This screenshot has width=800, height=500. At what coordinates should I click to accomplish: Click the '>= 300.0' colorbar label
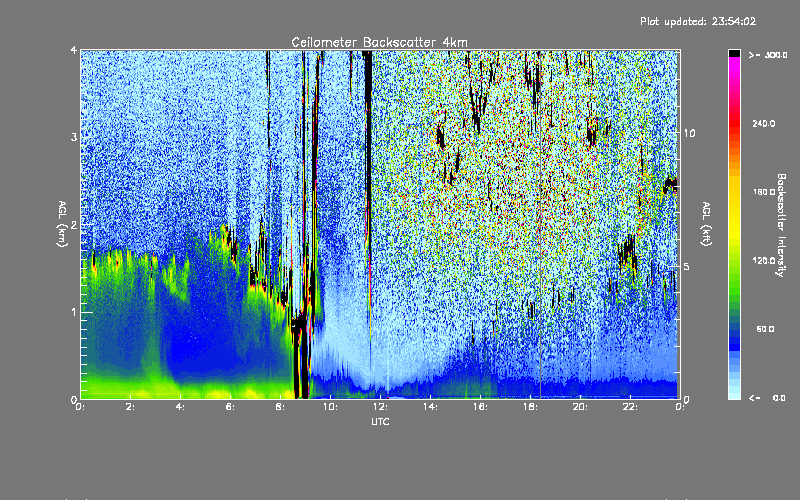click(768, 55)
